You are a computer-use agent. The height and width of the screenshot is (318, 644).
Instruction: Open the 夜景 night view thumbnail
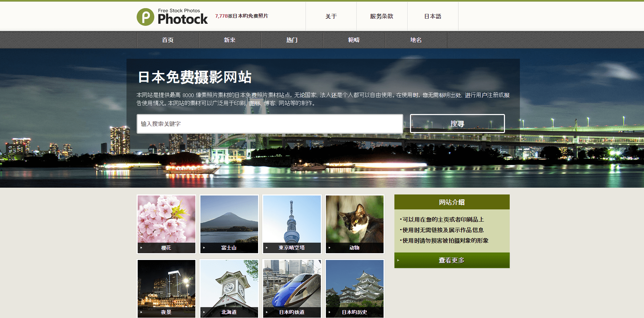pyautogui.click(x=167, y=288)
